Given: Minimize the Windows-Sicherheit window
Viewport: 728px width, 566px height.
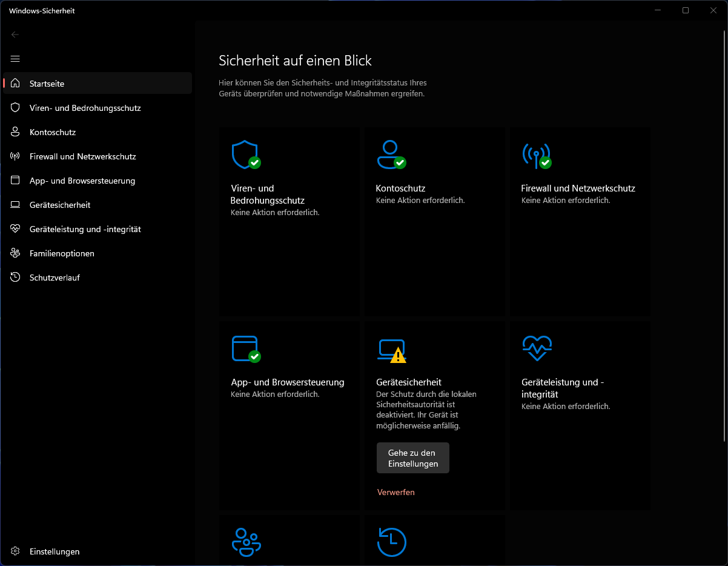Looking at the screenshot, I should [658, 10].
